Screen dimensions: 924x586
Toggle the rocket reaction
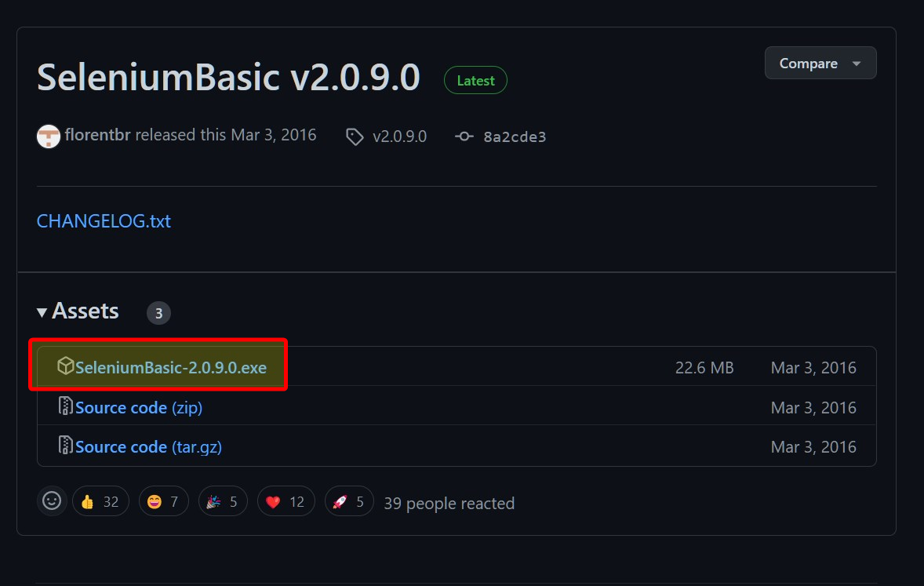tap(349, 501)
